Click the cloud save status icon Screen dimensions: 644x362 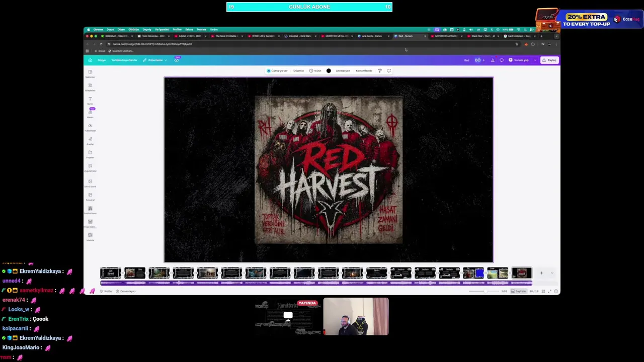[x=177, y=60]
